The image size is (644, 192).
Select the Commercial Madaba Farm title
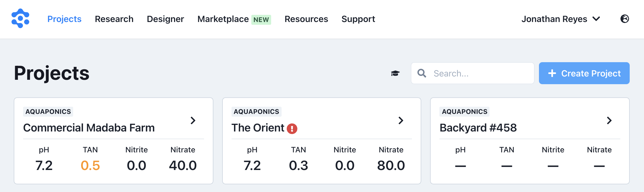click(x=89, y=128)
